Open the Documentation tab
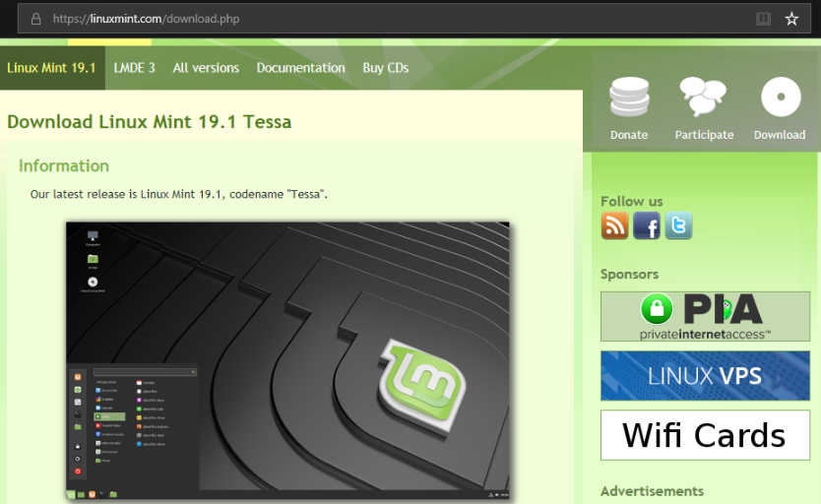The height and width of the screenshot is (504, 821). click(x=300, y=68)
